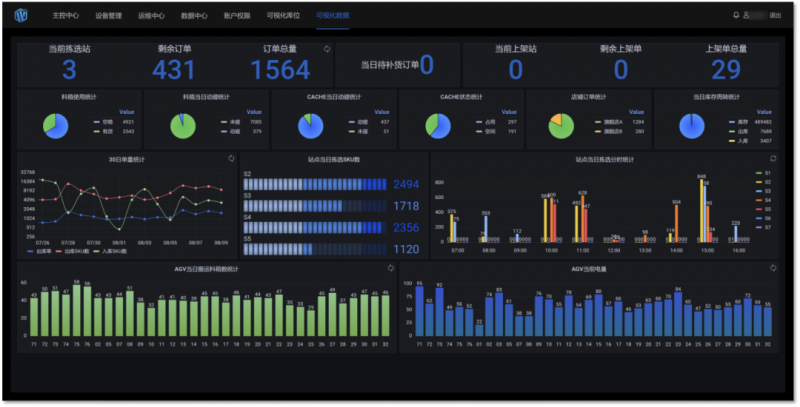Refresh the AGV当日搬运料箱数统计 chart
Image resolution: width=800 pixels, height=407 pixels.
click(x=391, y=268)
